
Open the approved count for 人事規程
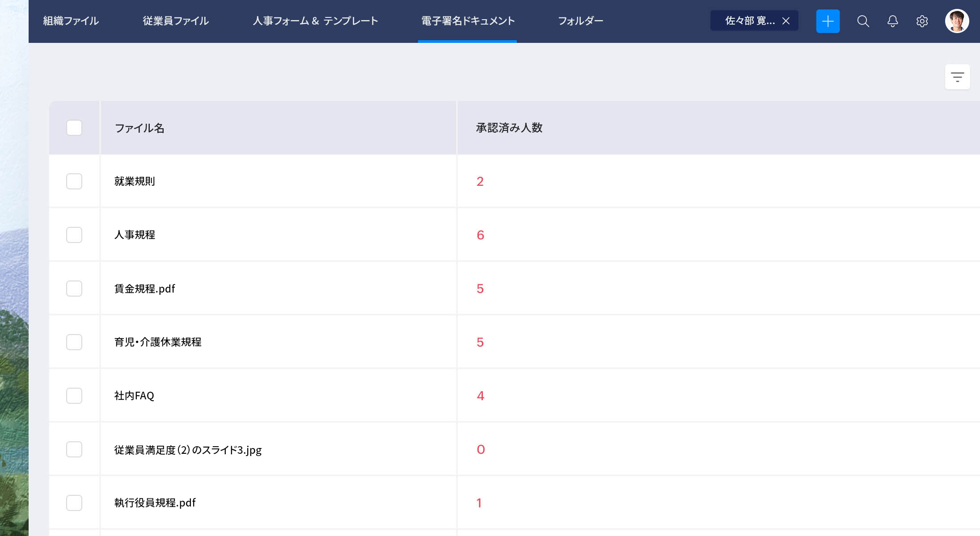point(480,235)
